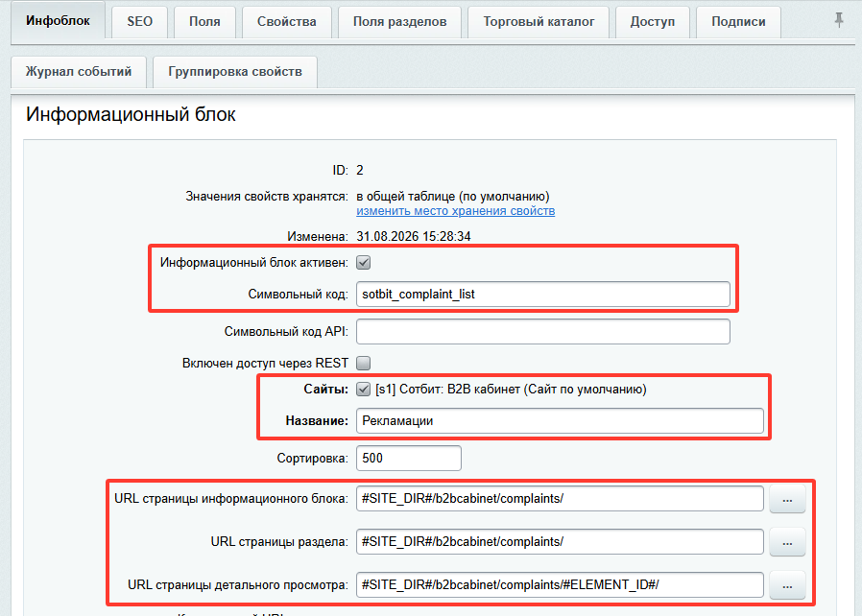The image size is (862, 616).
Task: Open the Журнал событий tab
Action: pos(79,72)
